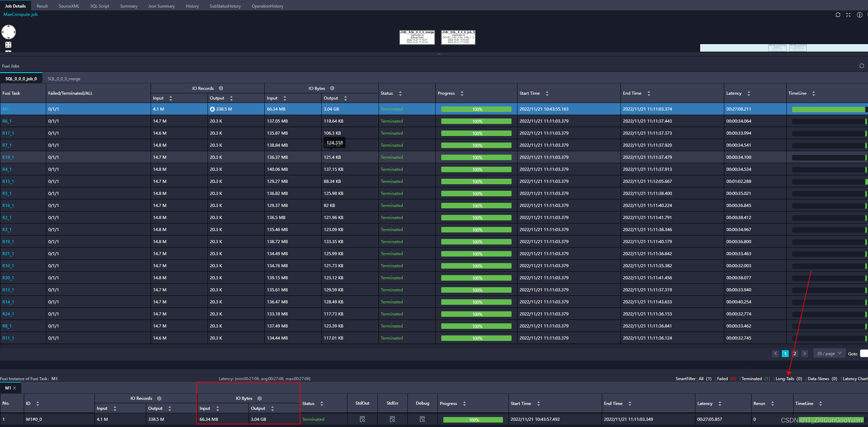
Task: Sort task table by End Time
Action: click(x=649, y=93)
